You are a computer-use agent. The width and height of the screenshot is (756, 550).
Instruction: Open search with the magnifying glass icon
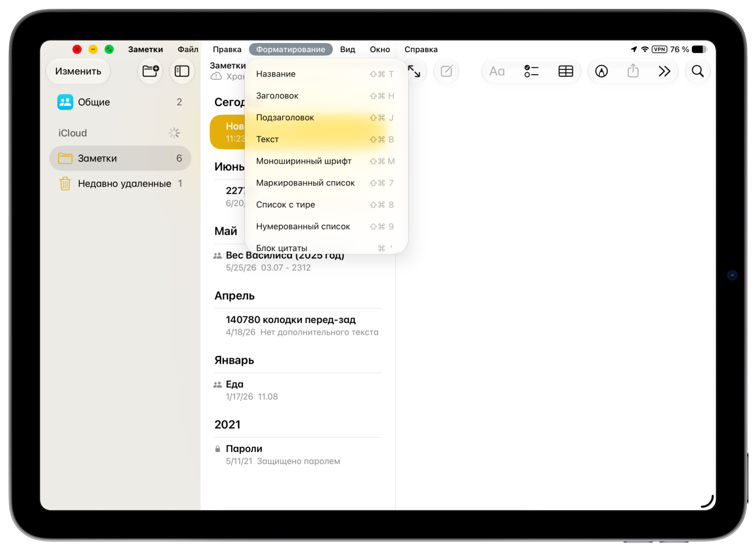(697, 71)
